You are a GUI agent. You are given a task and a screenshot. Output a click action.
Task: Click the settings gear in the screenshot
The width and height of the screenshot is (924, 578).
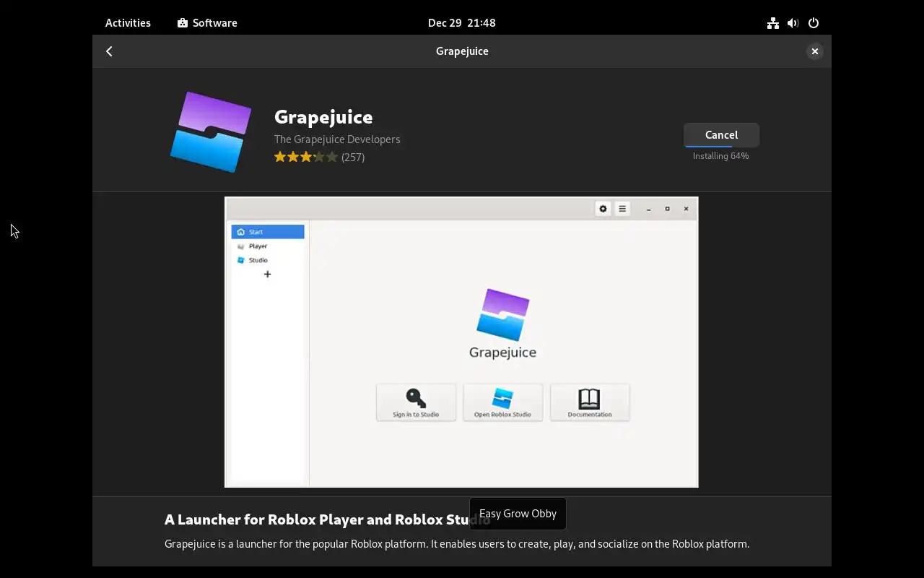click(x=603, y=209)
